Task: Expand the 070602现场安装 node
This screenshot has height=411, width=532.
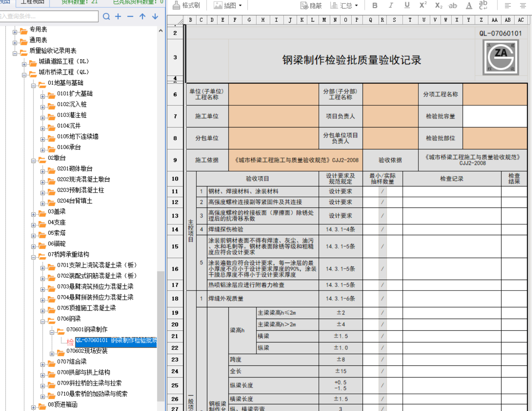Action: 52,354
